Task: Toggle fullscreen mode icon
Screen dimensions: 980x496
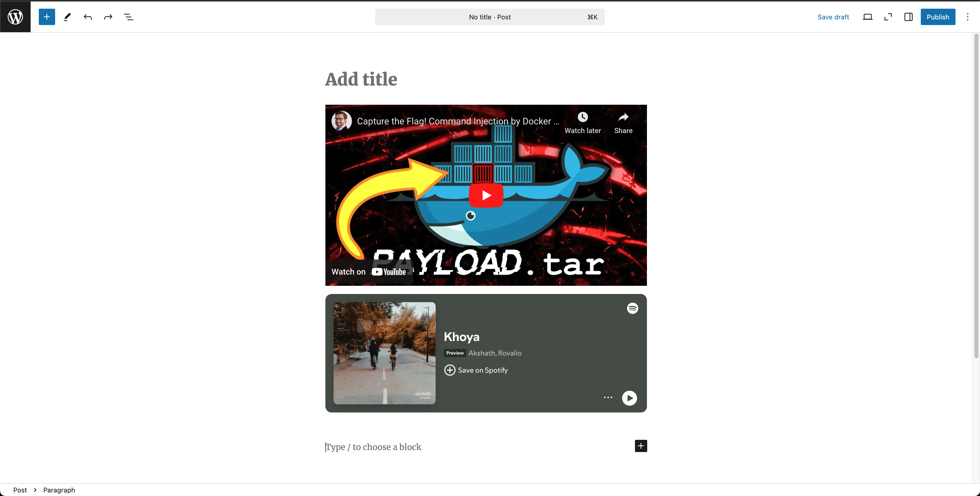Action: [x=888, y=17]
